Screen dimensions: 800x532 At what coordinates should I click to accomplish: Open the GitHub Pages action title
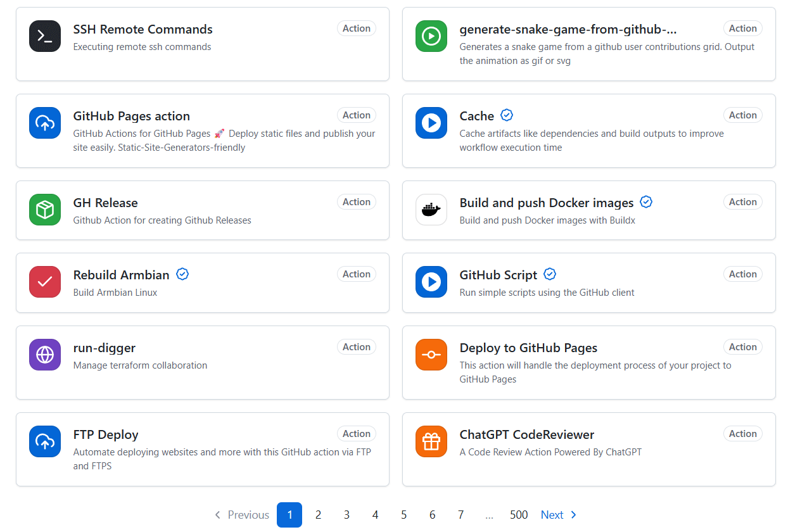pos(132,116)
